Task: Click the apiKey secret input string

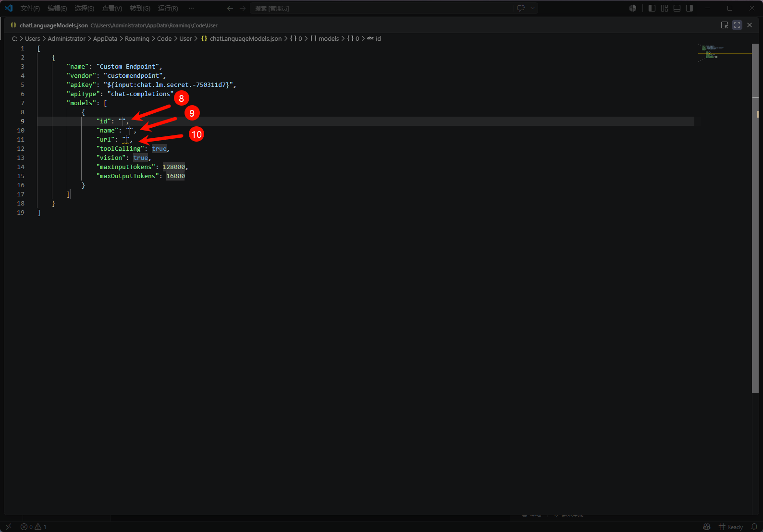Action: click(x=168, y=85)
